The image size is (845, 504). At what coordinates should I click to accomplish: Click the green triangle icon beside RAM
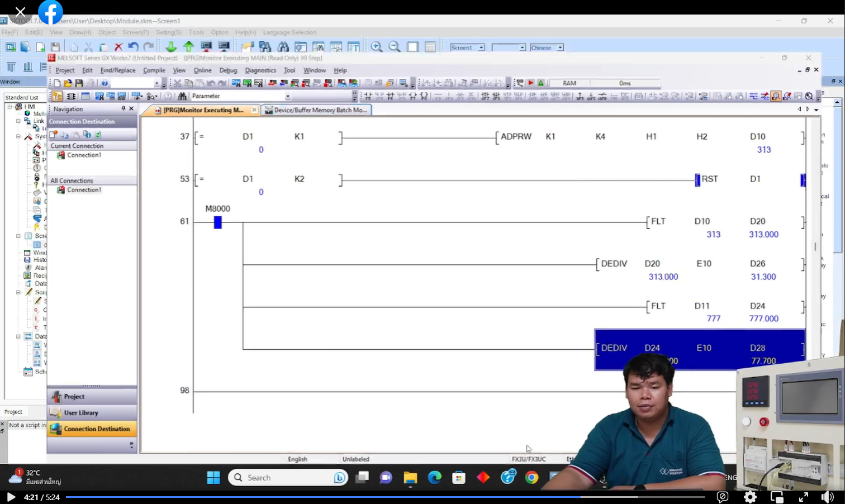click(540, 83)
